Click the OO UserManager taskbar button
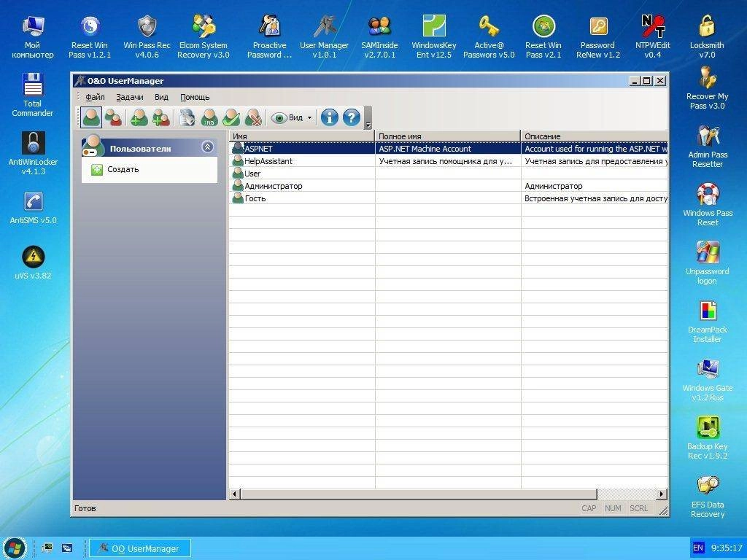The width and height of the screenshot is (747, 560). tap(140, 548)
